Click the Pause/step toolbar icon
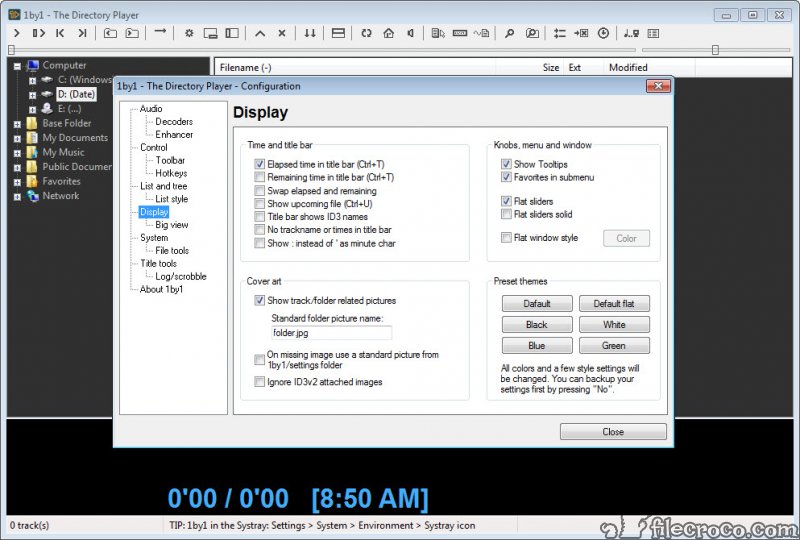Screen dimensions: 800x540 (38, 33)
